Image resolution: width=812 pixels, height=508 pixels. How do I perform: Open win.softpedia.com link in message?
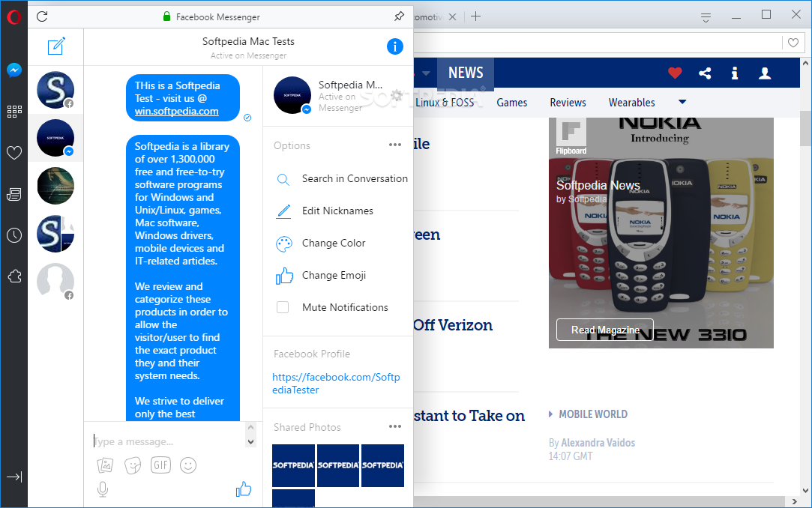(177, 111)
